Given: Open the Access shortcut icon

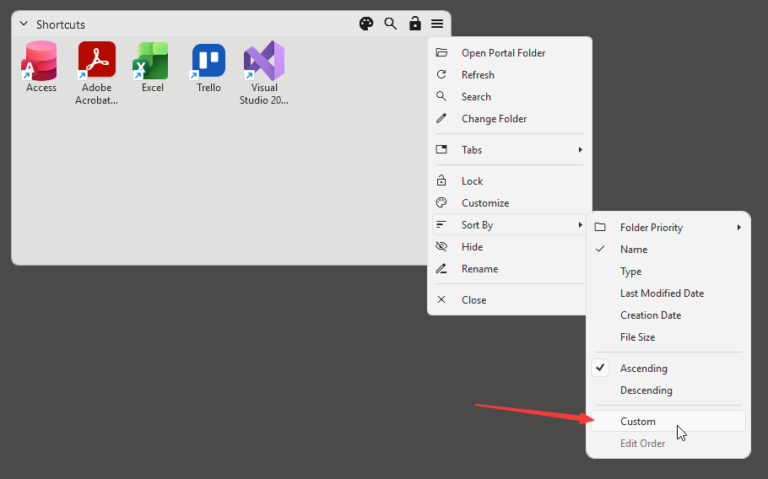Looking at the screenshot, I should tap(40, 61).
